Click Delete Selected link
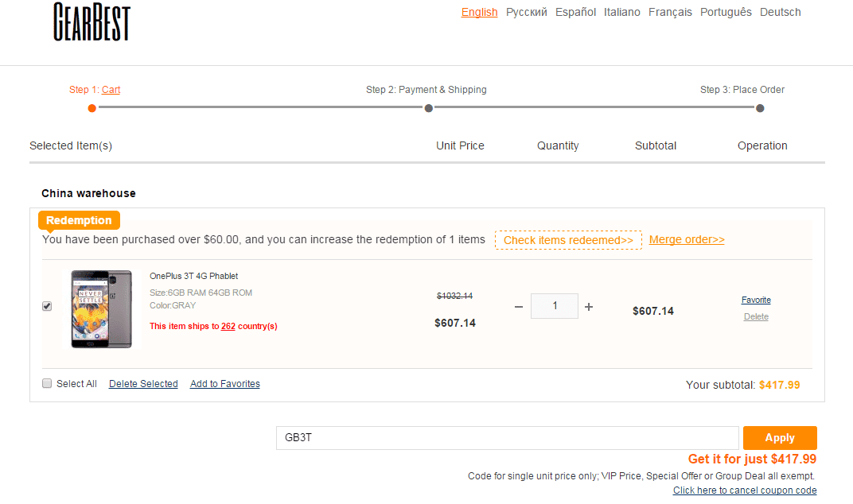853x504 pixels. [143, 384]
